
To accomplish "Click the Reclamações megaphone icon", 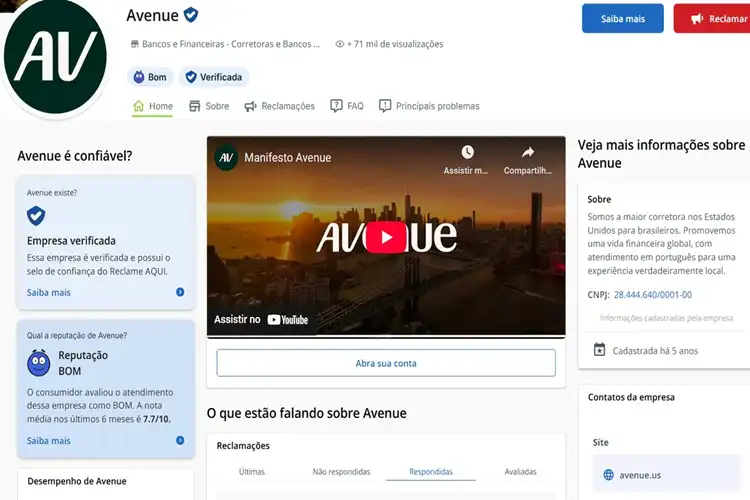I will (x=250, y=106).
